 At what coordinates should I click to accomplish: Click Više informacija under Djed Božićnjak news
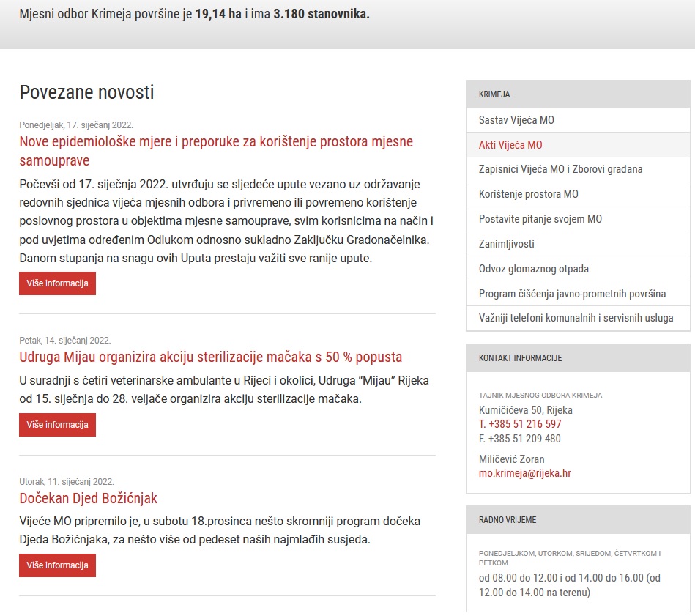(57, 565)
